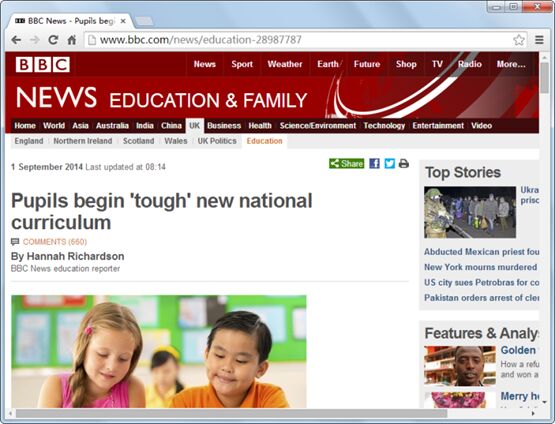Open Top Stories prisoners thumbnail
The height and width of the screenshot is (424, 555).
click(x=470, y=212)
